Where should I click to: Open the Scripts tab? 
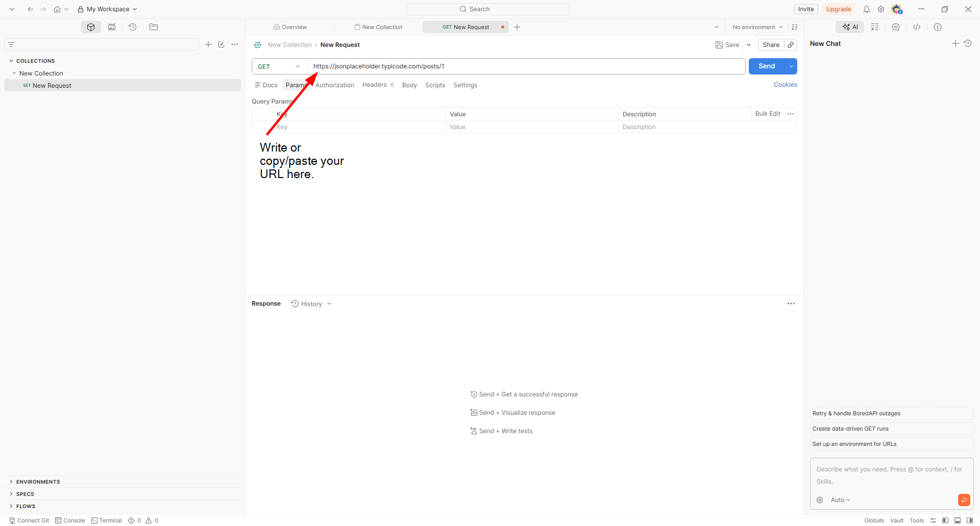(435, 85)
